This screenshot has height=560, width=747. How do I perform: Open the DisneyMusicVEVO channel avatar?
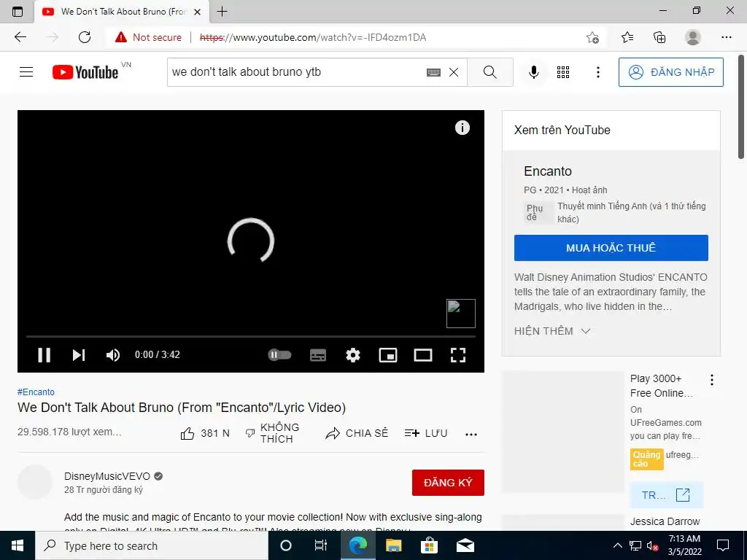click(x=35, y=482)
